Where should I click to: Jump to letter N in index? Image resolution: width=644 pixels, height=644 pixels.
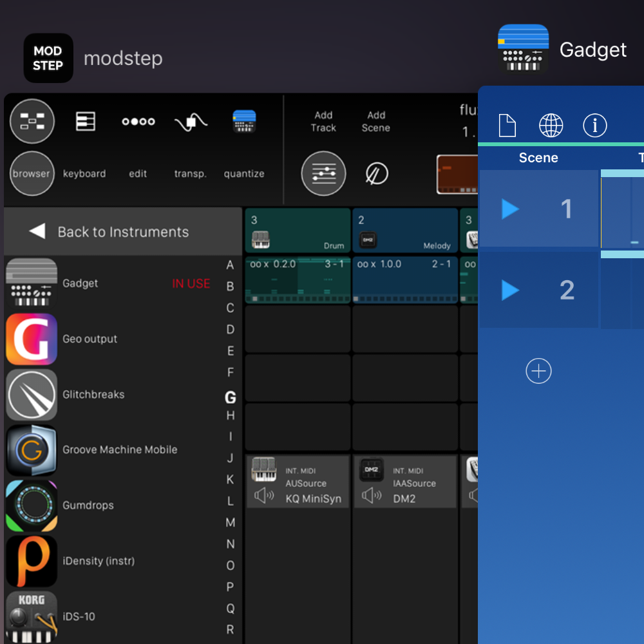tap(231, 544)
